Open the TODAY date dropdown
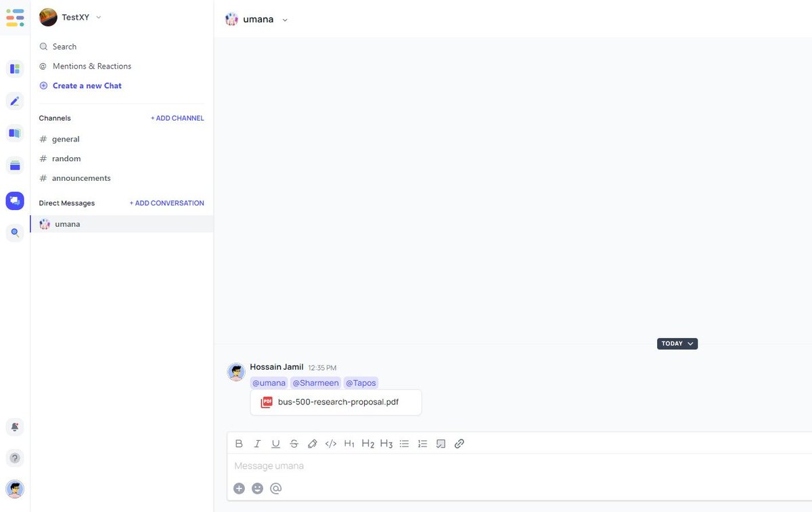 [x=677, y=343]
